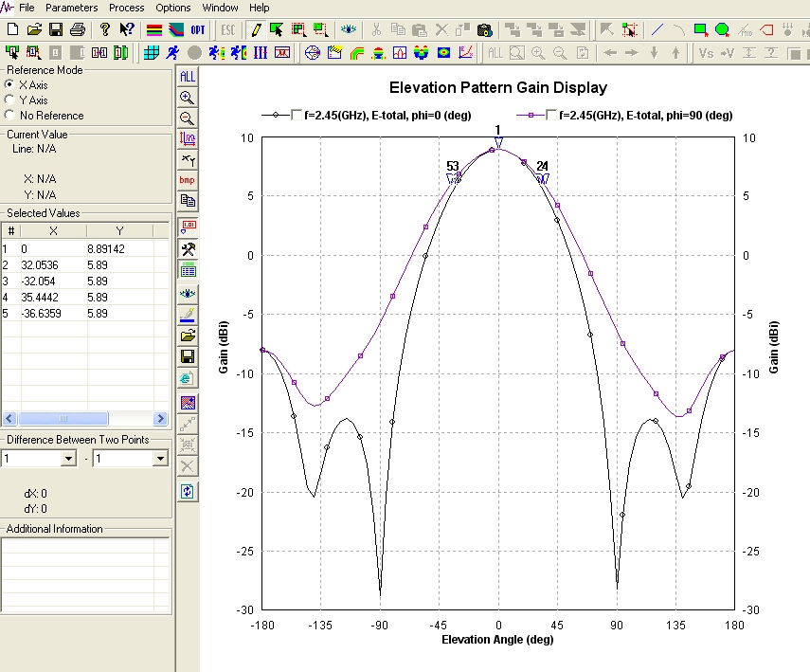Screen dimensions: 810x672
Task: Open the first difference point dropdown
Action: tap(67, 459)
